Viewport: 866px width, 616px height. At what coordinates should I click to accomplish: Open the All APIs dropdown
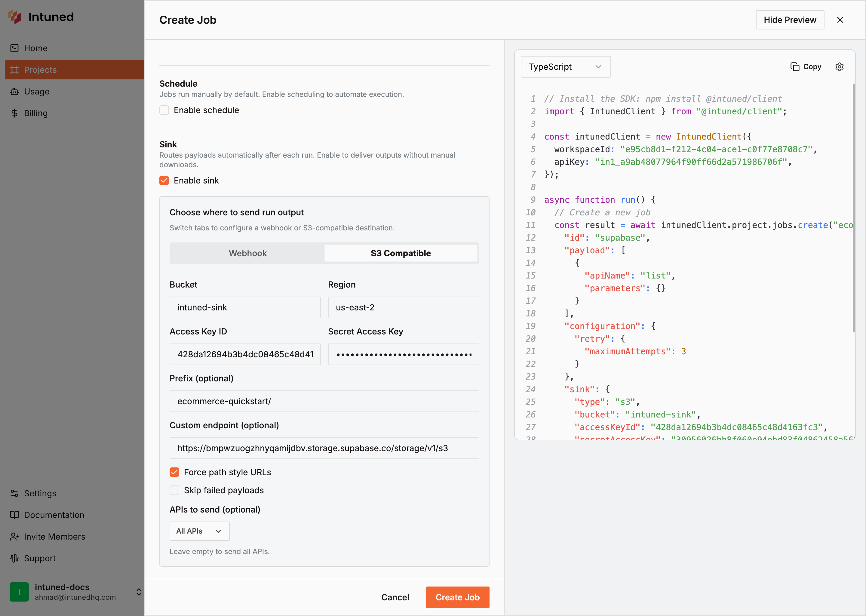[x=199, y=531]
